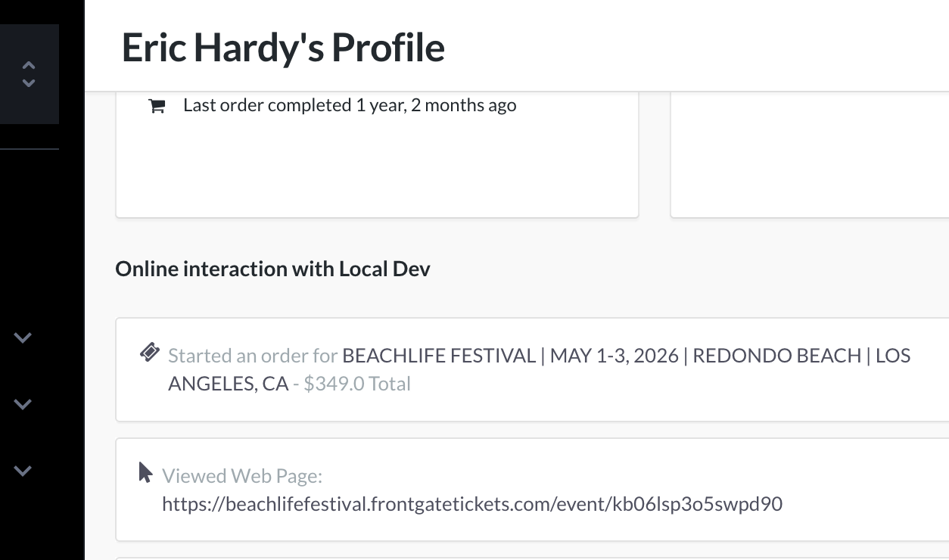
Task: Click the shopping cart icon beside last order
Action: [157, 106]
